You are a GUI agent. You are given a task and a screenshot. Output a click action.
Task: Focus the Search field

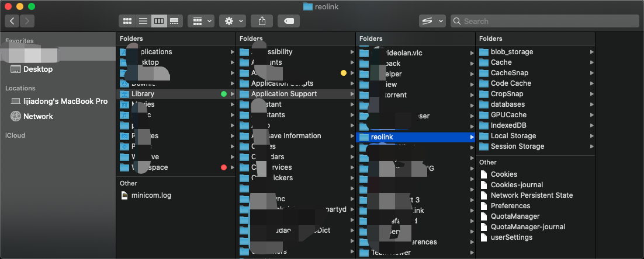tap(545, 21)
